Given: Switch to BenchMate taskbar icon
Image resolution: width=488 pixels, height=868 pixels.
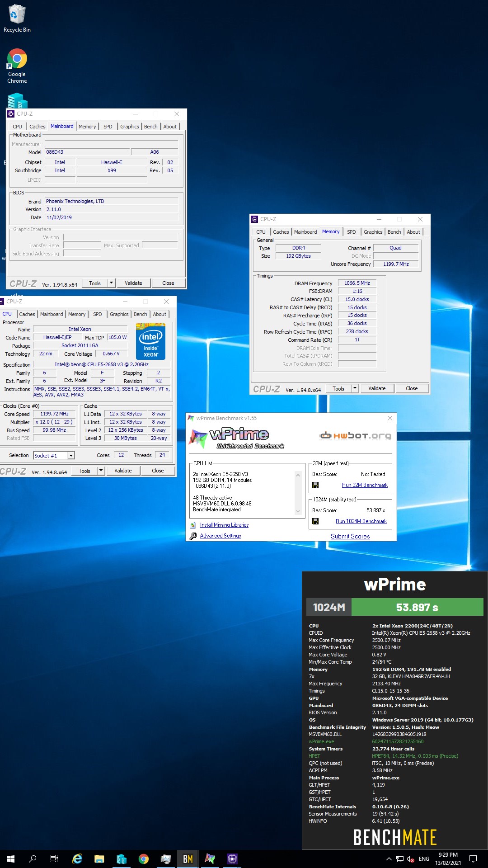Looking at the screenshot, I should 188,859.
